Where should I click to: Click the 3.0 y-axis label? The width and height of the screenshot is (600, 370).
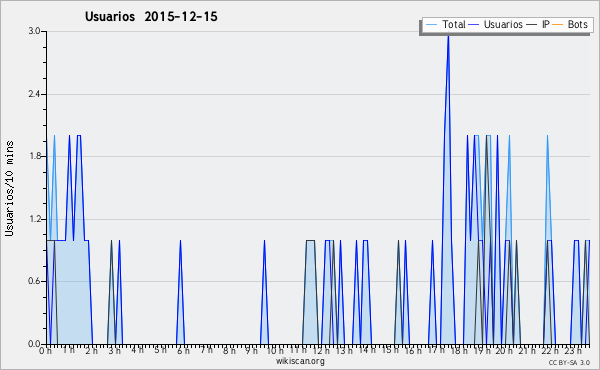(34, 31)
